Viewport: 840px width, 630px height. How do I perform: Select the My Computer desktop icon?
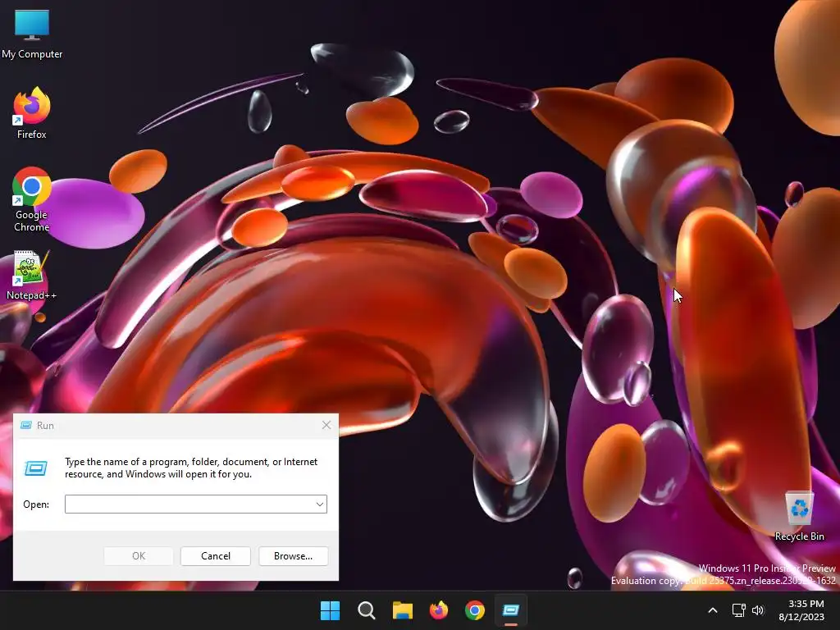32,34
